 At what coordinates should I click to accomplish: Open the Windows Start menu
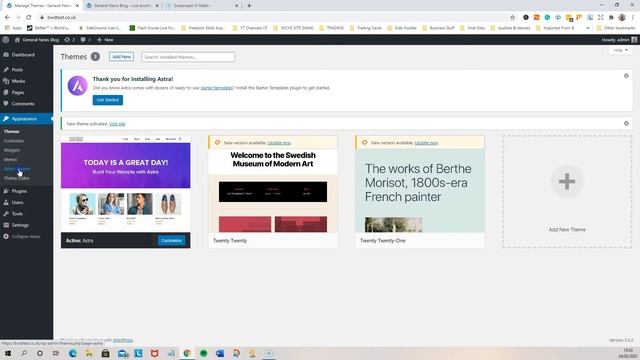[x=8, y=353]
